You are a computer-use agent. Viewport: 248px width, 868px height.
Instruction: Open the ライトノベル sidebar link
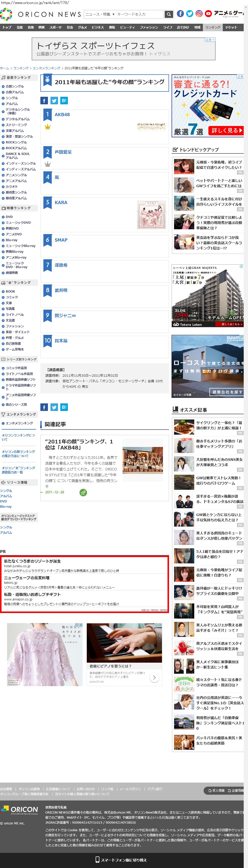tap(15, 314)
